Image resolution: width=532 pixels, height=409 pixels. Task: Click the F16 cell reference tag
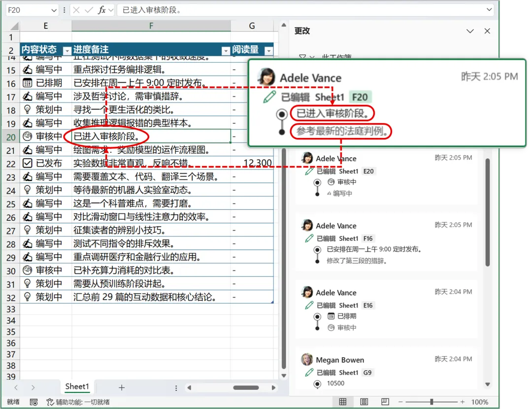tap(368, 239)
